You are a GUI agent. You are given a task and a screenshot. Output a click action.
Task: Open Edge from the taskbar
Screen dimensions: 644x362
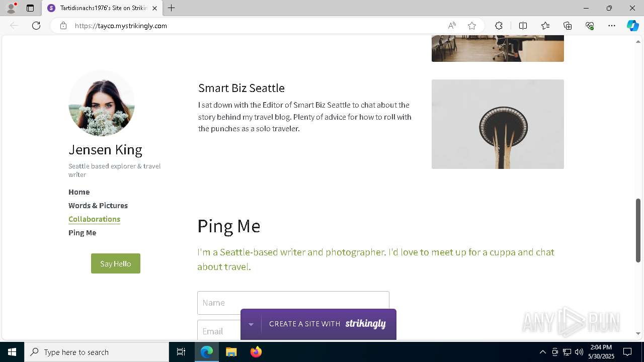207,352
